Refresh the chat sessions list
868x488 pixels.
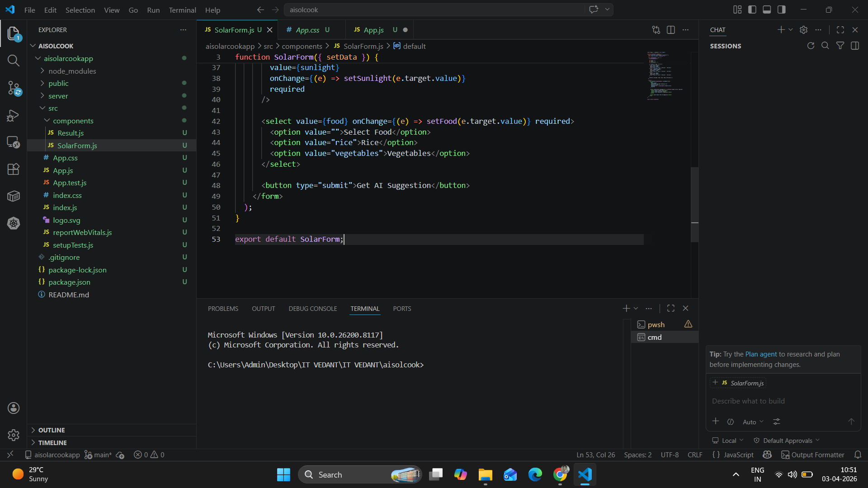point(811,46)
